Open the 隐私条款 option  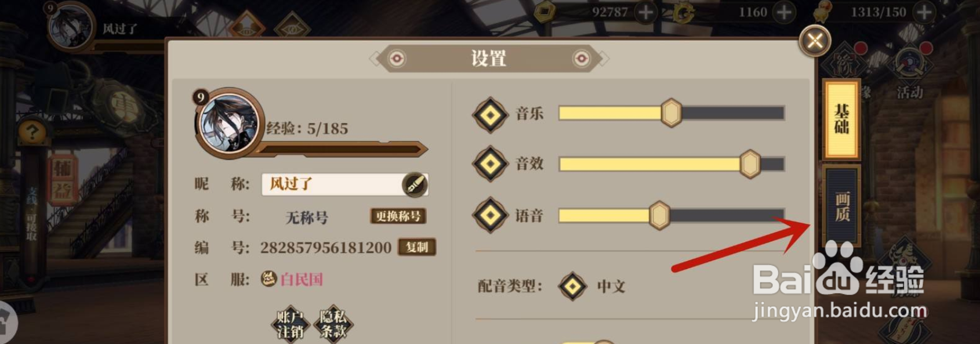point(333,324)
